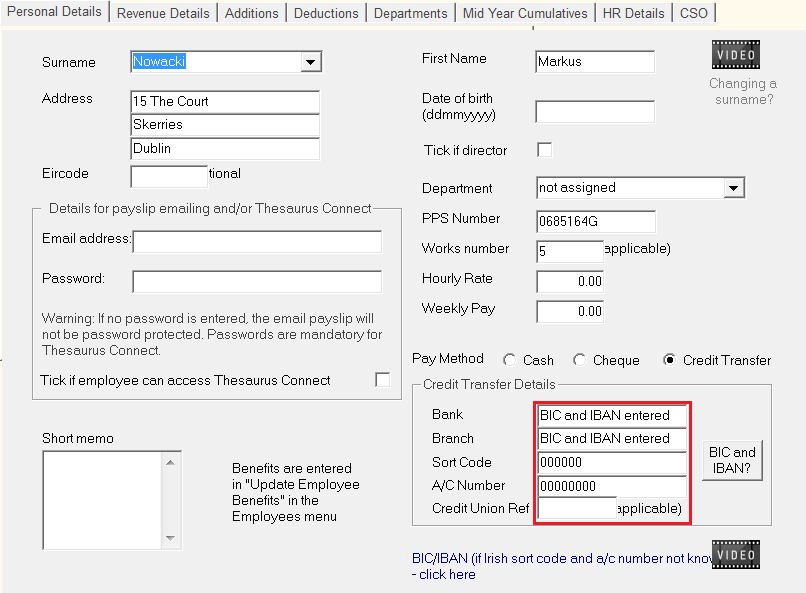This screenshot has width=806, height=593.
Task: Click the Weekly Pay field
Action: tap(570, 311)
